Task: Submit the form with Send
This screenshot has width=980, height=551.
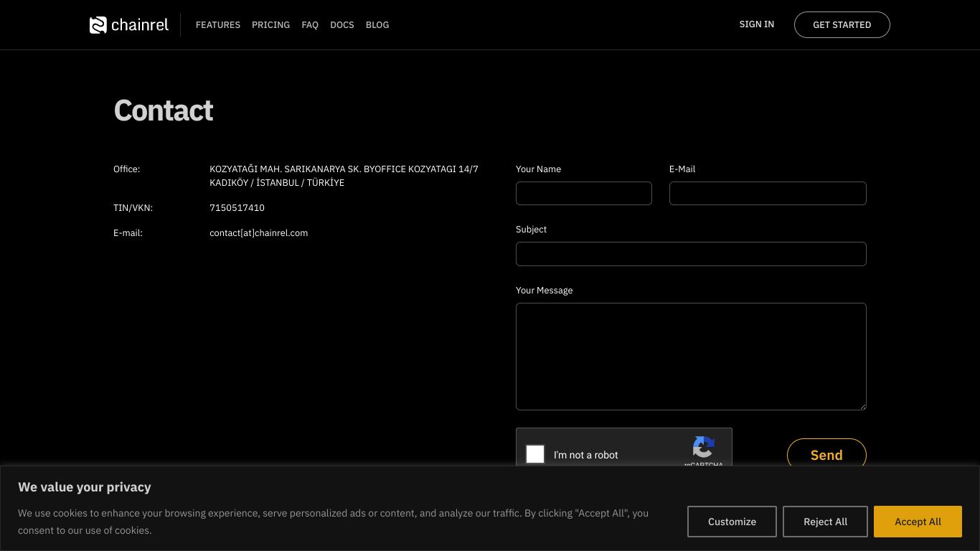Action: tap(826, 455)
